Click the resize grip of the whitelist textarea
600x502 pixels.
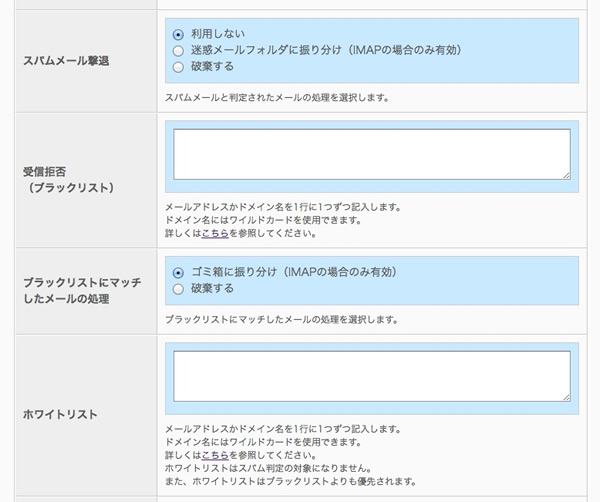565,397
